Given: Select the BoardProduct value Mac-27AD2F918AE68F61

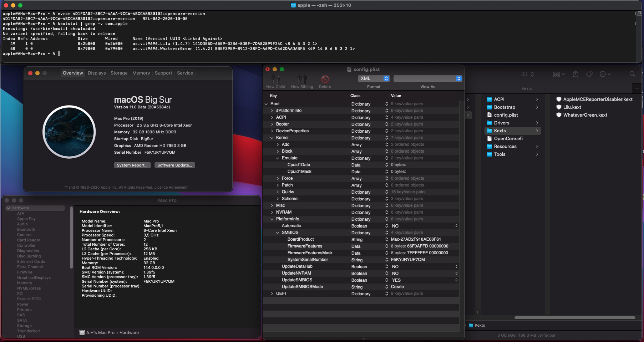Looking at the screenshot, I should point(416,239).
